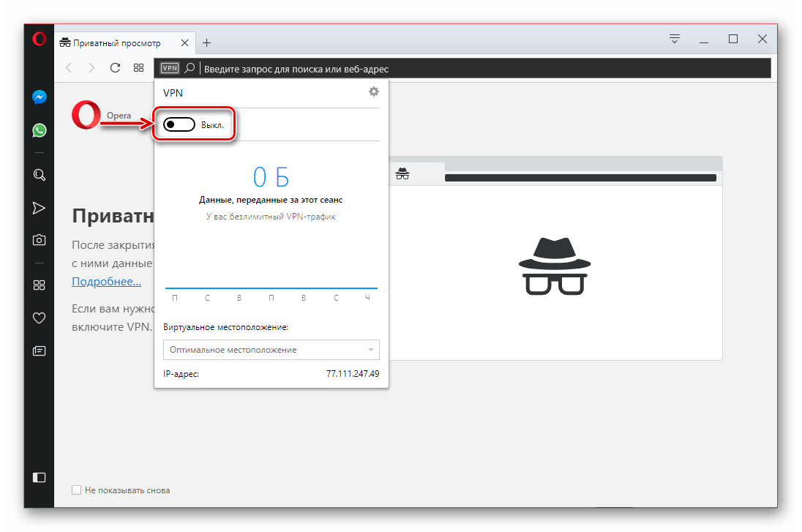Open Speed Dial from the sidebar

(40, 285)
